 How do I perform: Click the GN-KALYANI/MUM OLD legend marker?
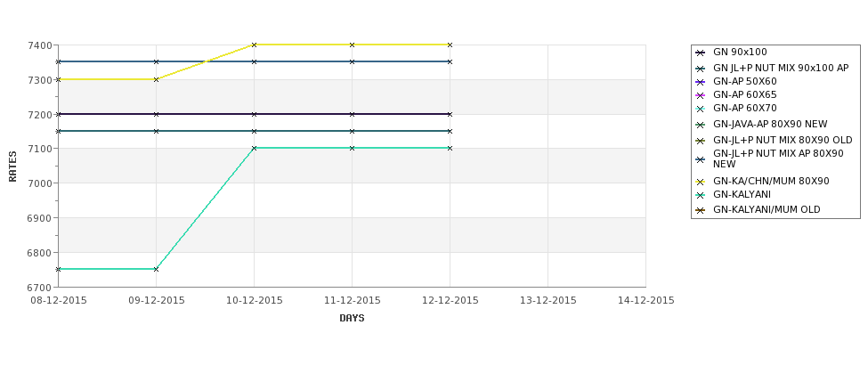pyautogui.click(x=701, y=210)
